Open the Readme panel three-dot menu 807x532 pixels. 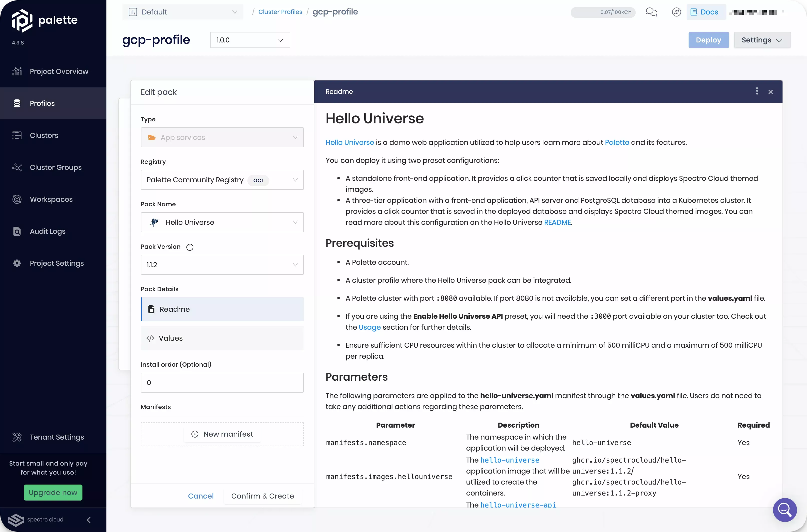click(757, 91)
